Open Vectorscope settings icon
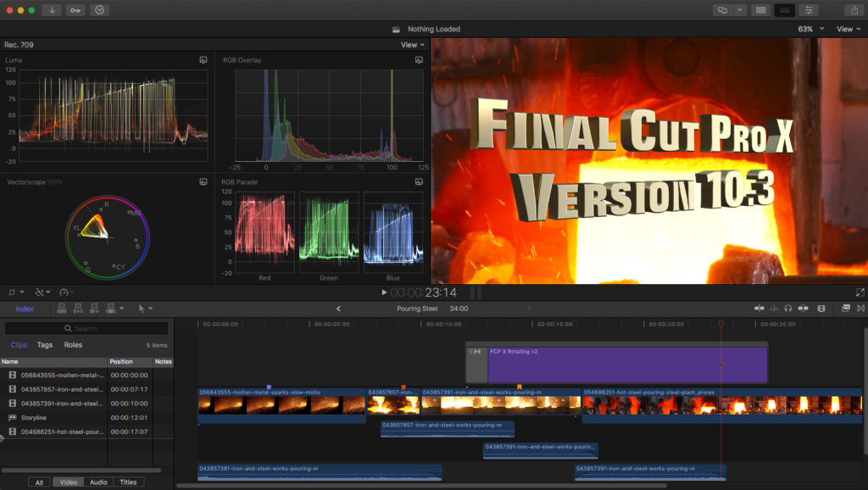Image resolution: width=868 pixels, height=490 pixels. [203, 181]
